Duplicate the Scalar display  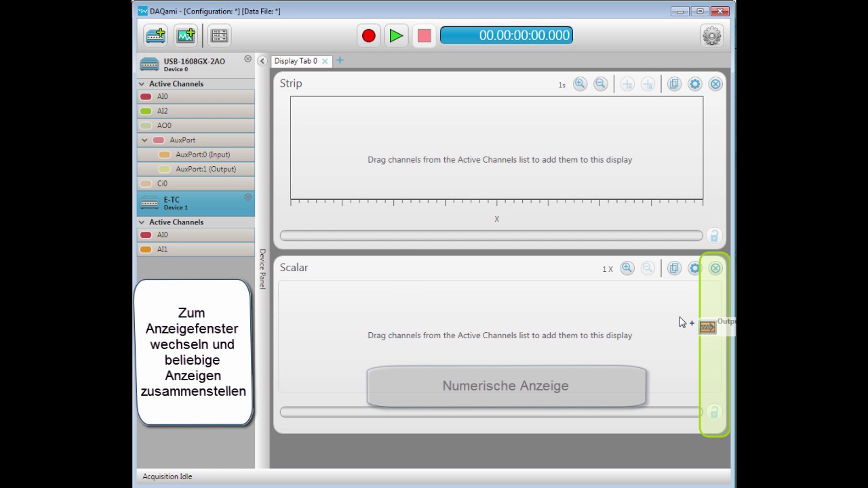[674, 268]
